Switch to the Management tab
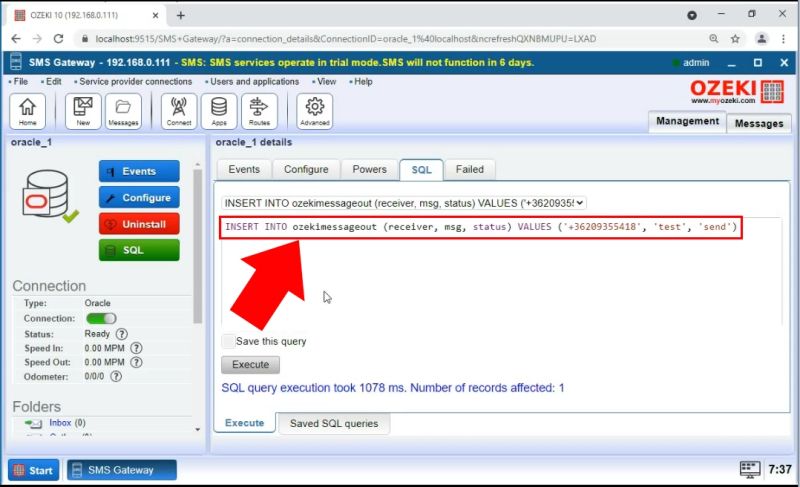The height and width of the screenshot is (487, 800). click(x=687, y=121)
